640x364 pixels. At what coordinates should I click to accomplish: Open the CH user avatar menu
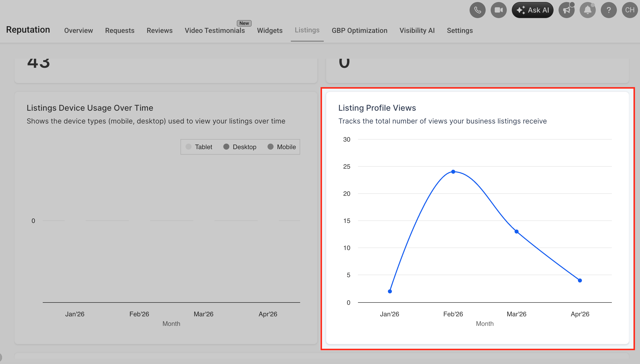pyautogui.click(x=630, y=10)
